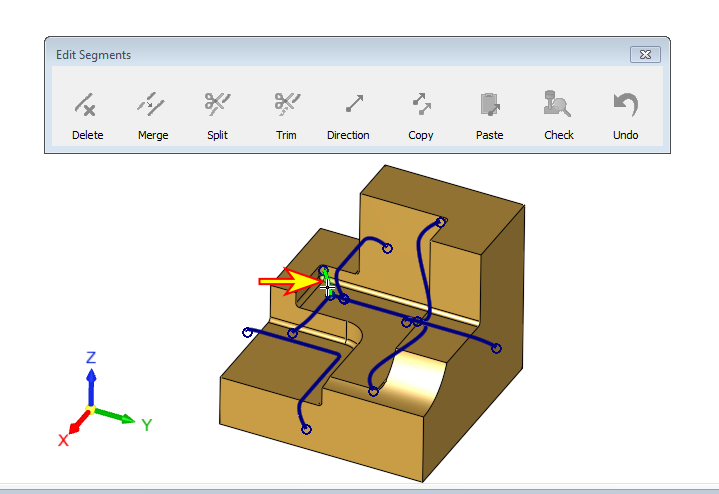
Task: Click the Direction arrow tool
Action: (348, 114)
